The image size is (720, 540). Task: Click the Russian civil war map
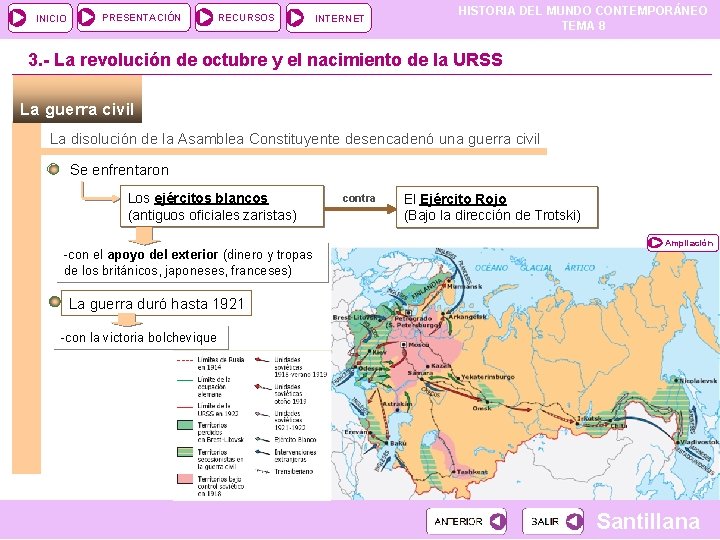point(525,374)
